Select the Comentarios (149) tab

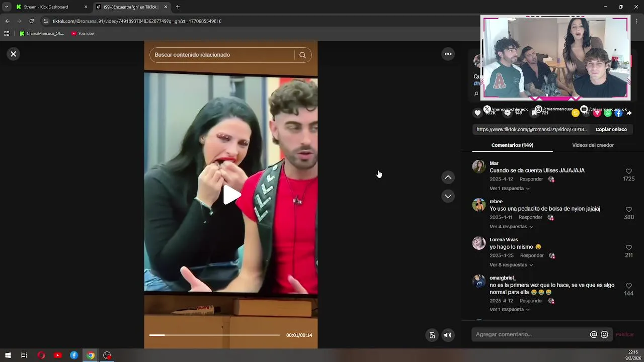pos(512,145)
